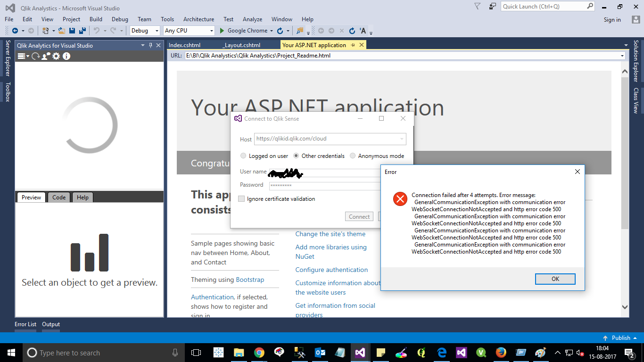The height and width of the screenshot is (362, 644).
Task: Tick the Ignore certificate validation checkbox
Action: click(x=242, y=199)
